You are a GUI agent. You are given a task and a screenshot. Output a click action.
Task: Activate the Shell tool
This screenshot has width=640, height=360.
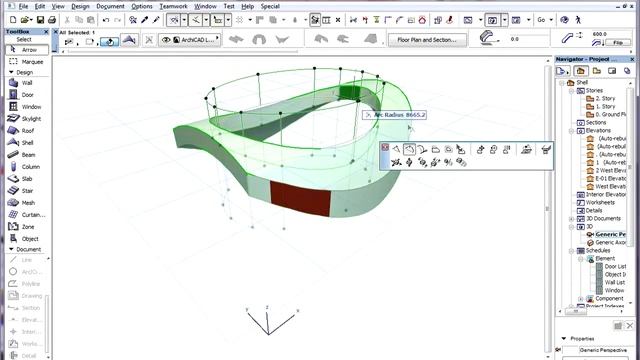pos(27,142)
